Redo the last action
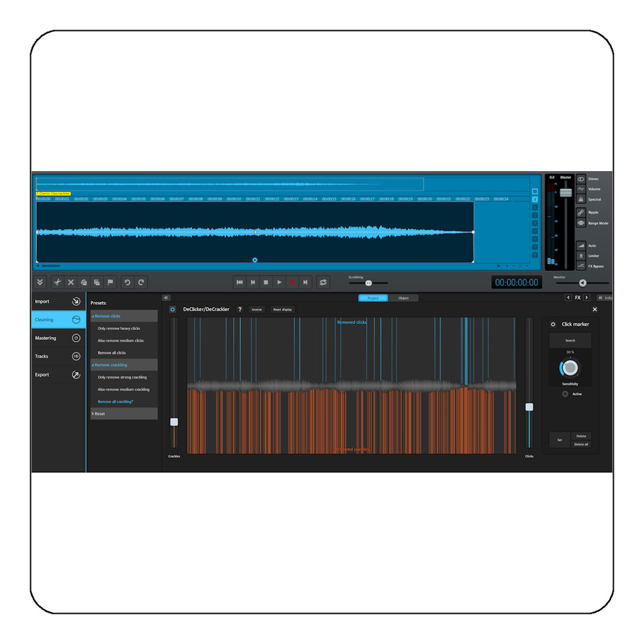The height and width of the screenshot is (644, 644). point(141,282)
